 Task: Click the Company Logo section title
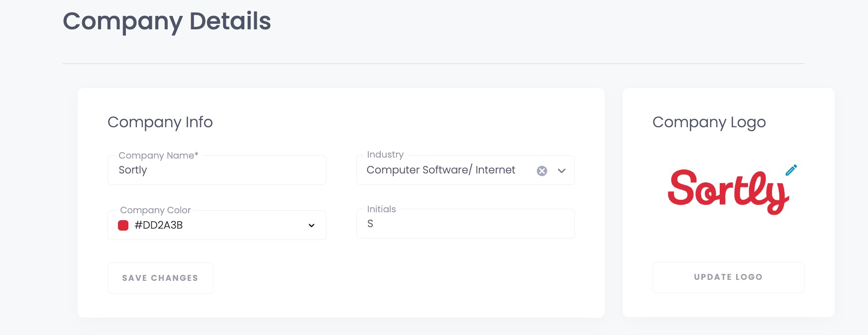[709, 122]
